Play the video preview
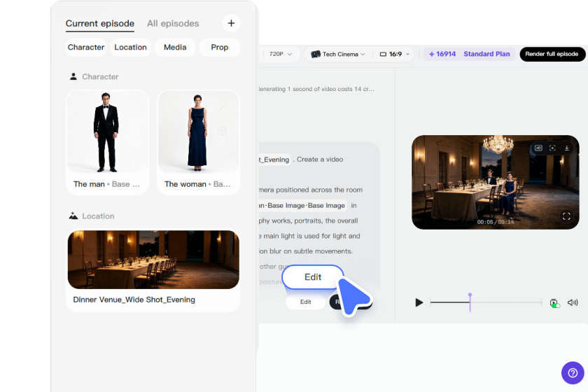Screen dimensions: 588x392 (x=419, y=302)
